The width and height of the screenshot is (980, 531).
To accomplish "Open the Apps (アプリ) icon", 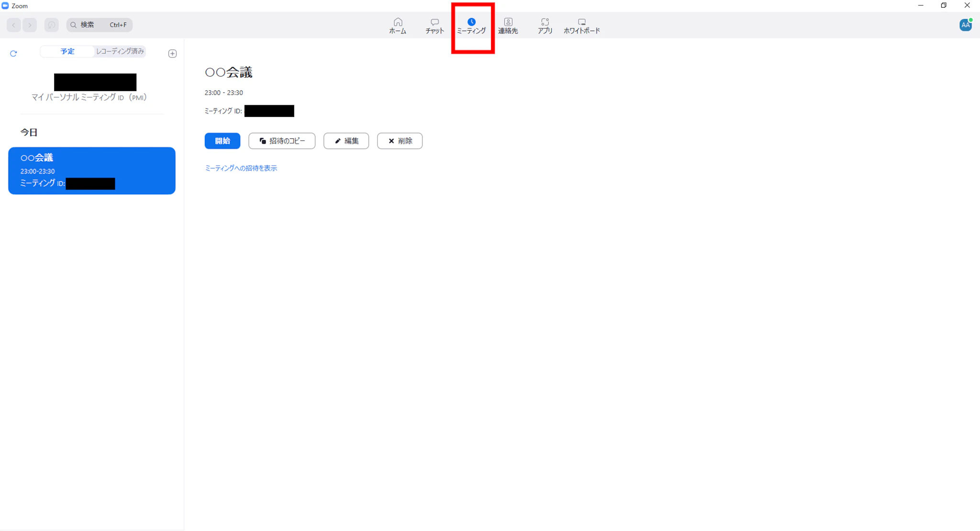I will click(545, 22).
